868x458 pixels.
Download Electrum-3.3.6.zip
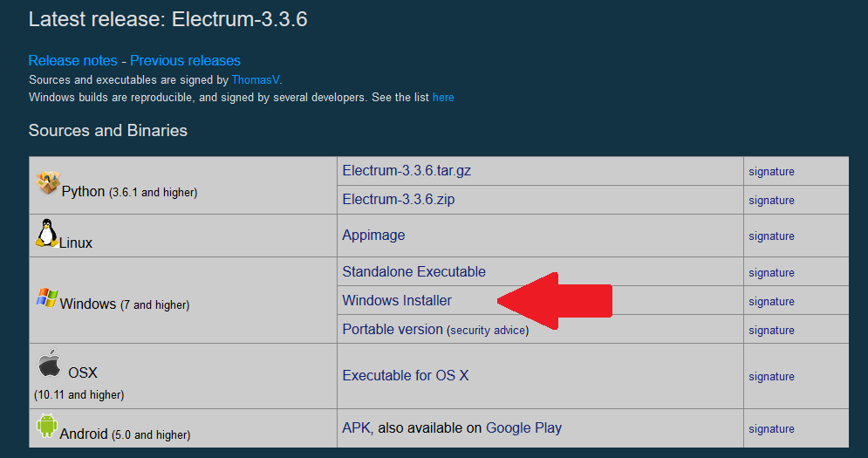[398, 200]
